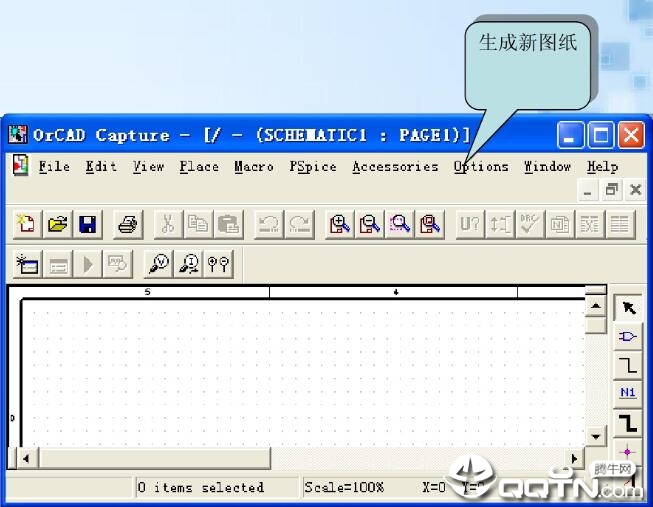Screen dimensions: 653x507
Task: Select the place junction tool
Action: click(x=628, y=452)
